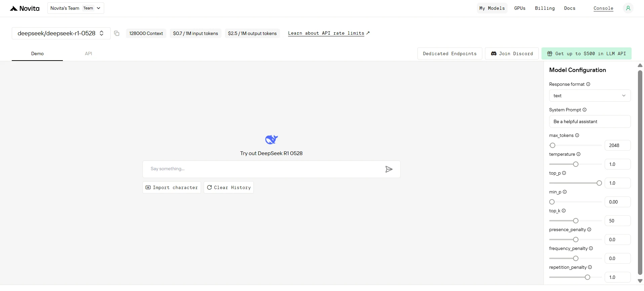Click the Novita logo

coord(25,8)
